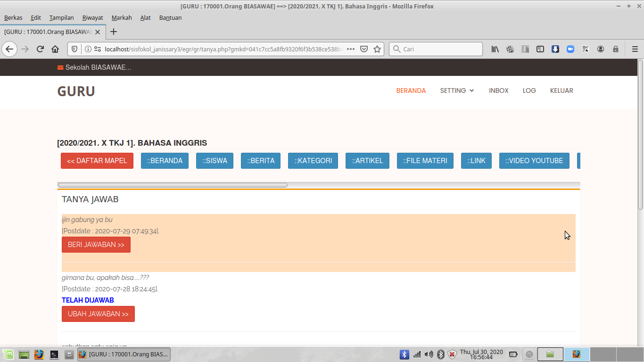Select the Firefox window in the taskbar
The height and width of the screenshot is (362, 644).
124,354
